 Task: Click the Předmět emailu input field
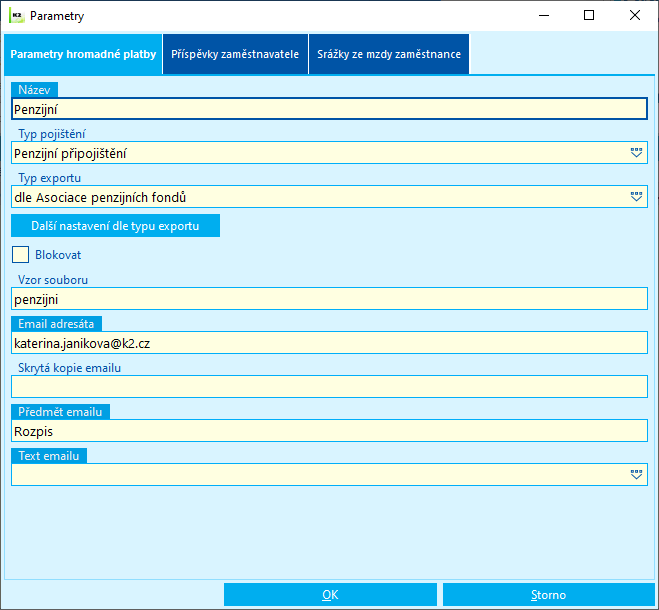tap(330, 431)
